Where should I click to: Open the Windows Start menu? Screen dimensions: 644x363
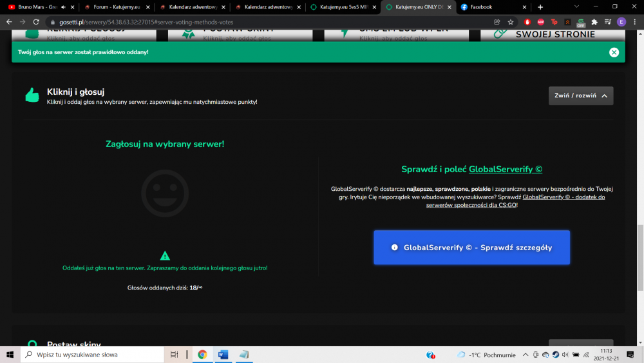click(10, 355)
